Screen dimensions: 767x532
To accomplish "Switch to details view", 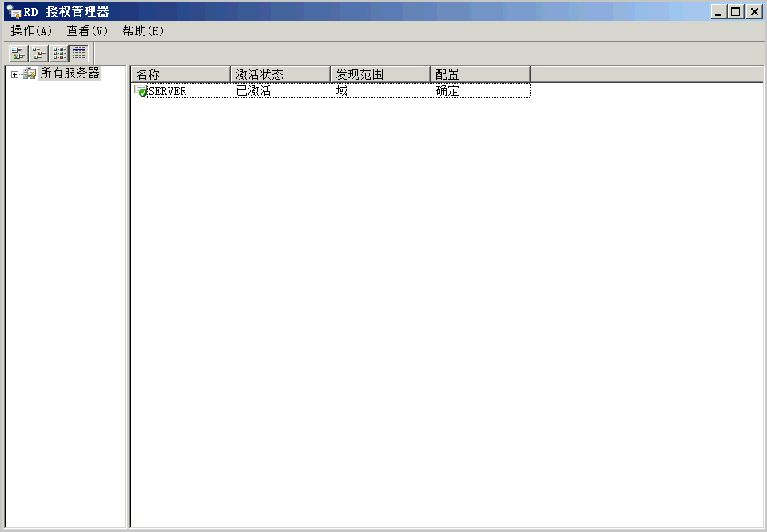I will pos(79,53).
